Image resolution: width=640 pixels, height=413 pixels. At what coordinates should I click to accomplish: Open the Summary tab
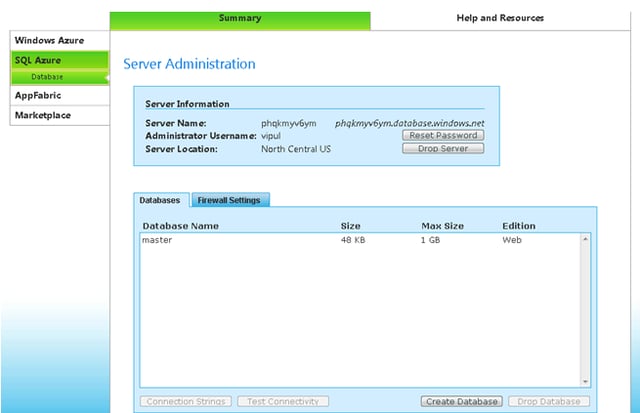click(x=240, y=20)
